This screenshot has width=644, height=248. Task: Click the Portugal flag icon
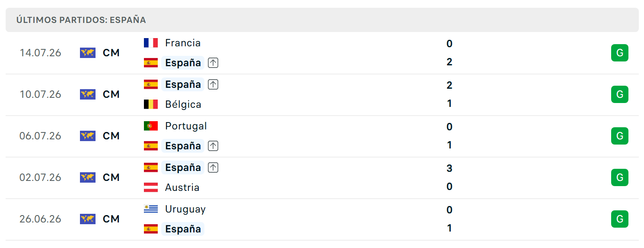pyautogui.click(x=151, y=126)
